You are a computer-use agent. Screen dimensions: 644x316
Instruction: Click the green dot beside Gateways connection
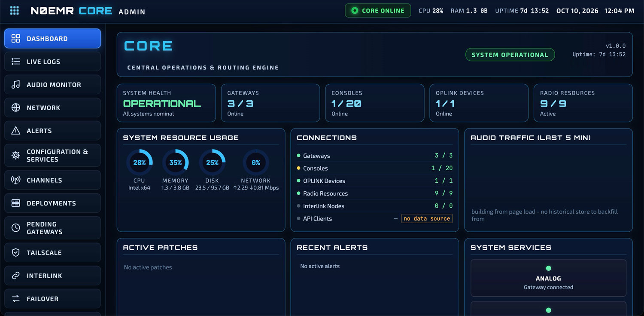pyautogui.click(x=299, y=156)
